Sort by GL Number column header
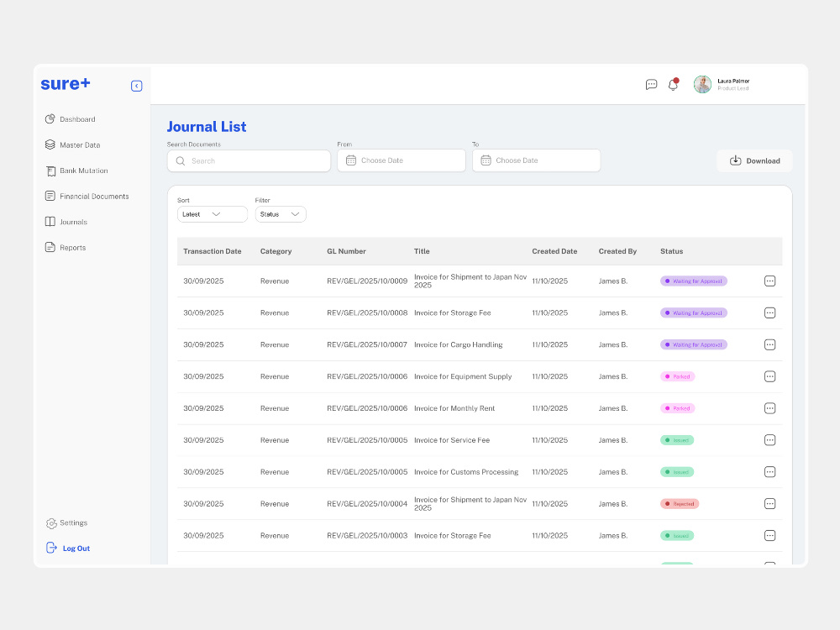Screen dimensions: 840x630 point(346,251)
